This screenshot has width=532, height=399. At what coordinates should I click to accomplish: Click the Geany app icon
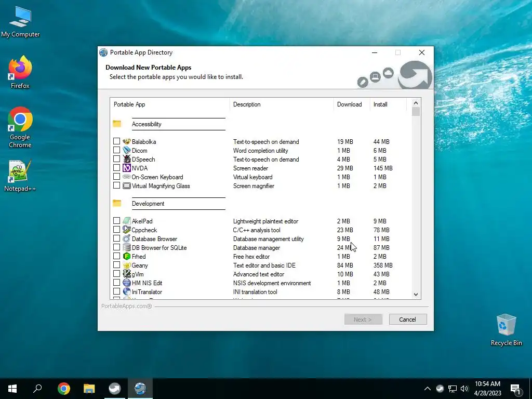pos(127,265)
